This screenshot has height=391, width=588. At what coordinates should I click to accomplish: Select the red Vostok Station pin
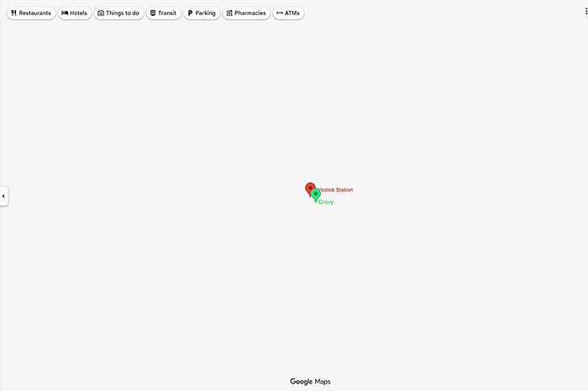coord(309,188)
